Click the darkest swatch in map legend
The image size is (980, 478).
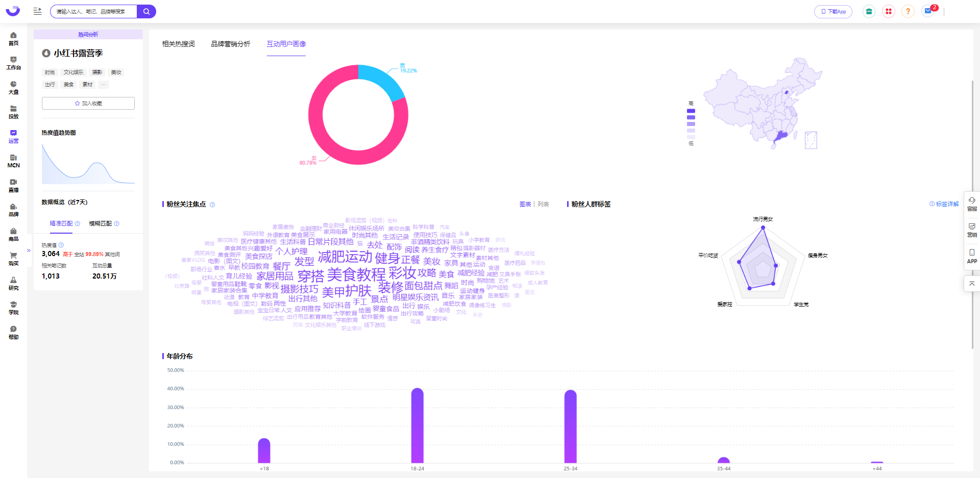pos(691,111)
